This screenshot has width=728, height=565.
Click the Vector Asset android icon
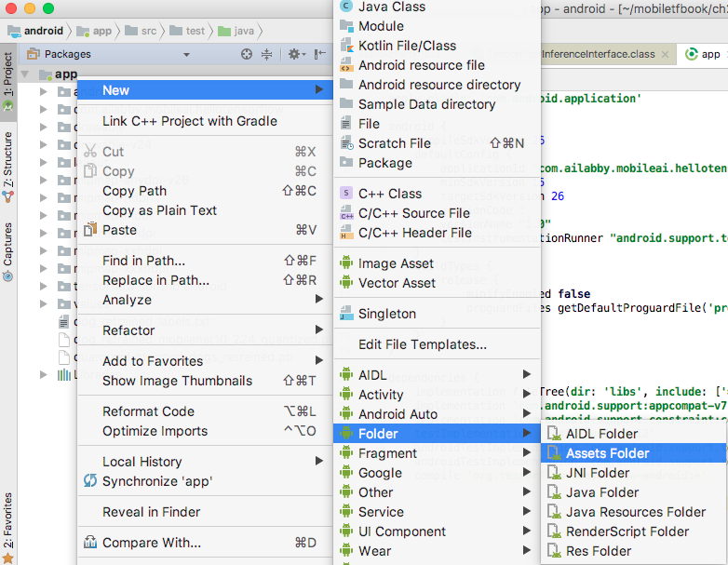pyautogui.click(x=346, y=282)
